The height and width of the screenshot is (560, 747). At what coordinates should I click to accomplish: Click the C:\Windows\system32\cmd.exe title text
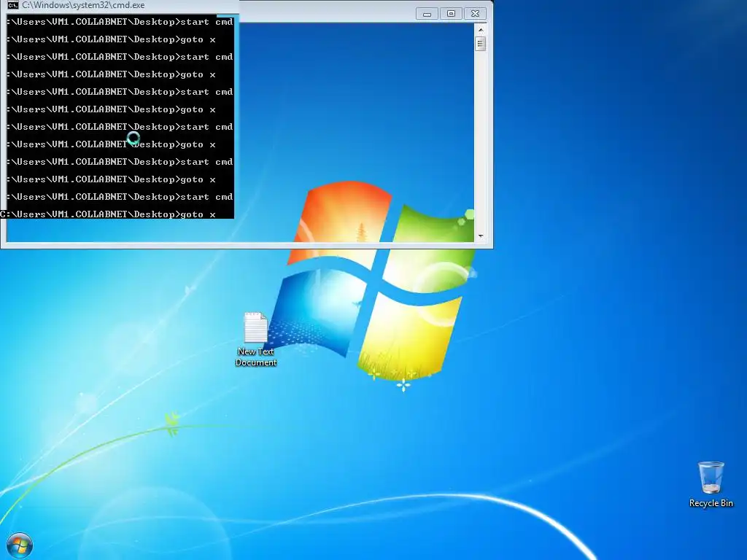tap(83, 5)
